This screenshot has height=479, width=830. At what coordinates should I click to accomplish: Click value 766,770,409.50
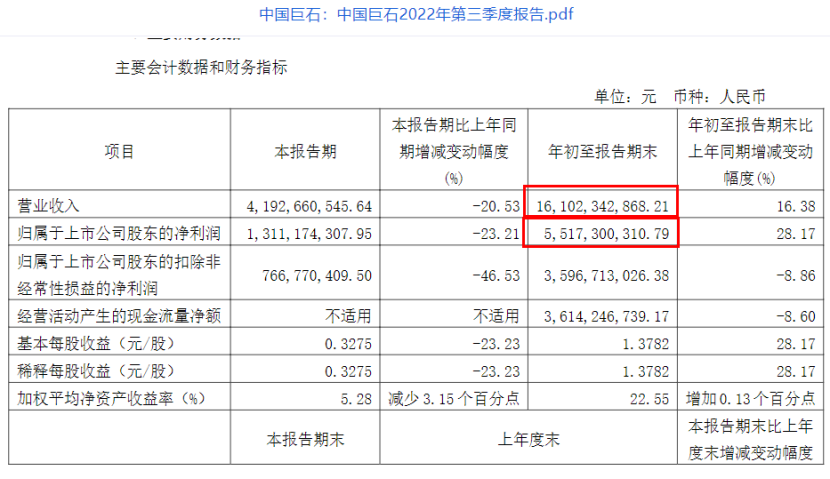point(317,275)
